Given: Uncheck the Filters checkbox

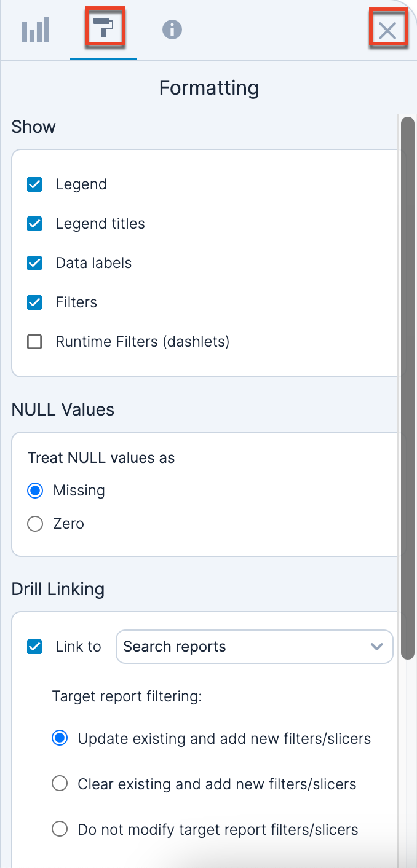Looking at the screenshot, I should [x=35, y=302].
